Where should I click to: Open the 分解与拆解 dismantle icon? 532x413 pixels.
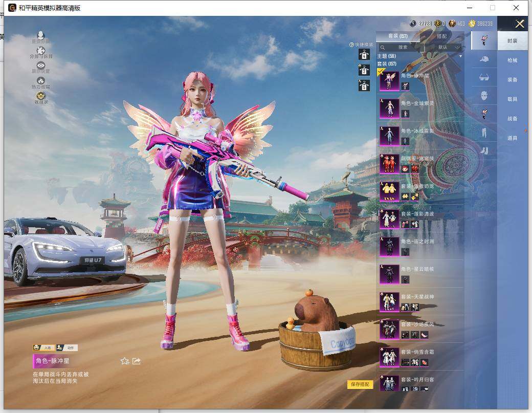click(x=41, y=51)
